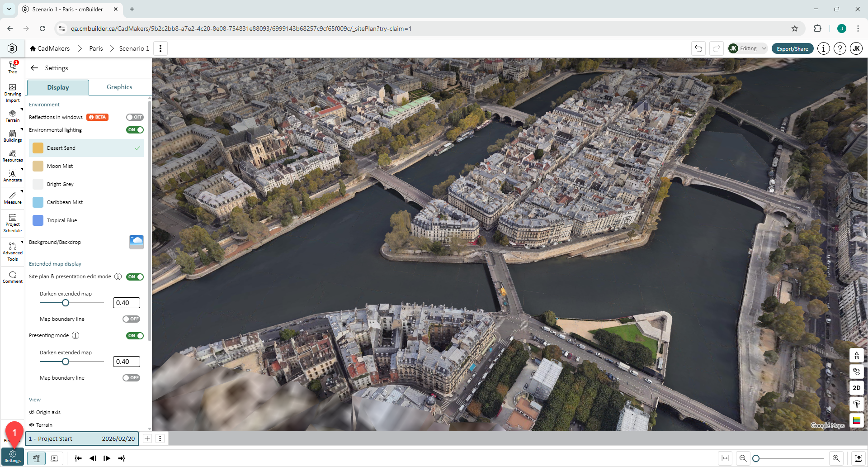
Task: Go back from Settings with the arrow
Action: 34,68
